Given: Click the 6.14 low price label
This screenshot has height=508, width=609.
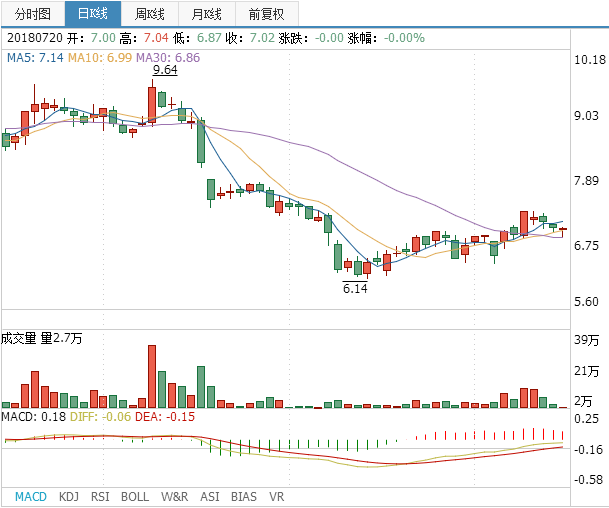Looking at the screenshot, I should coord(355,288).
